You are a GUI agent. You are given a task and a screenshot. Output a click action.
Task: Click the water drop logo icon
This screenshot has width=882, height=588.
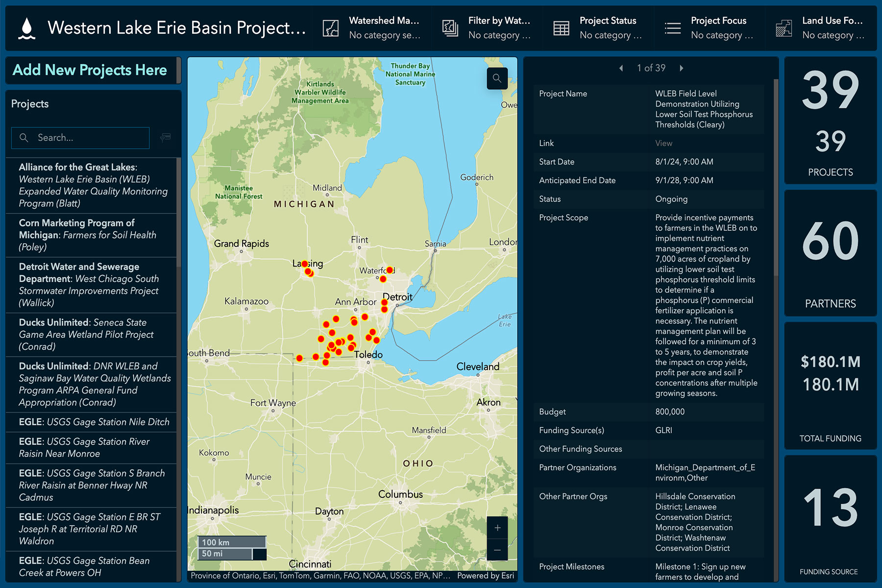tap(27, 28)
